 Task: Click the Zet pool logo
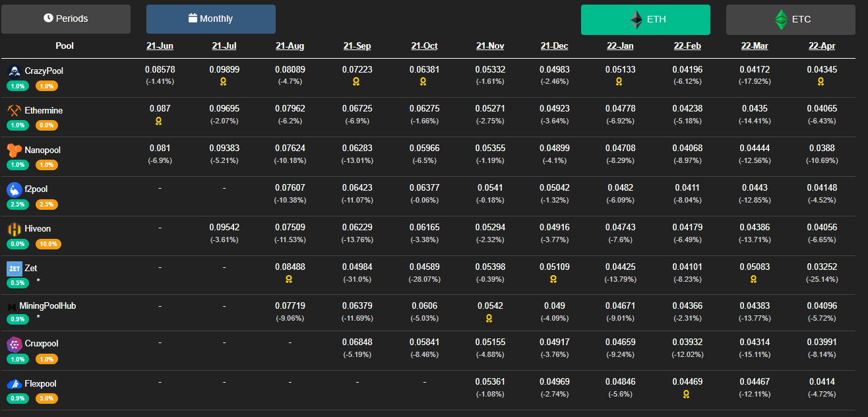[x=14, y=269]
